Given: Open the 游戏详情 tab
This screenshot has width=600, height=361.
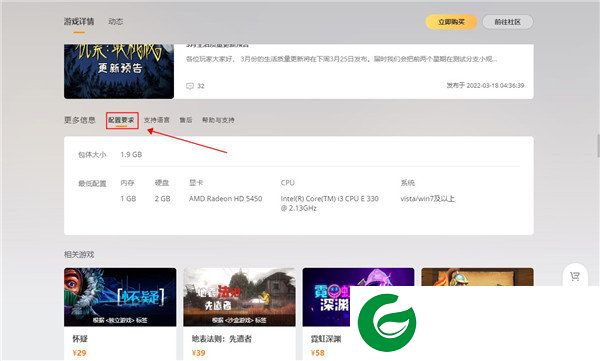Looking at the screenshot, I should click(x=79, y=21).
